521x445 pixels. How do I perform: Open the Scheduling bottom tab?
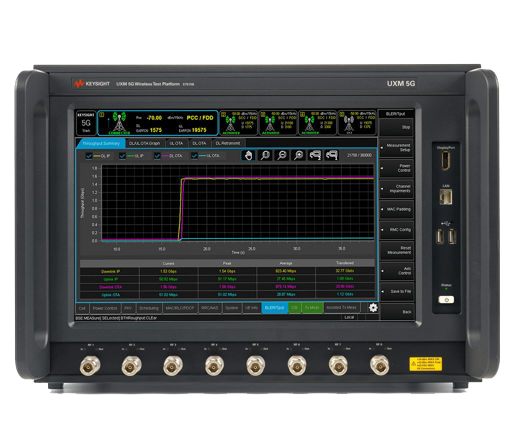coord(149,308)
